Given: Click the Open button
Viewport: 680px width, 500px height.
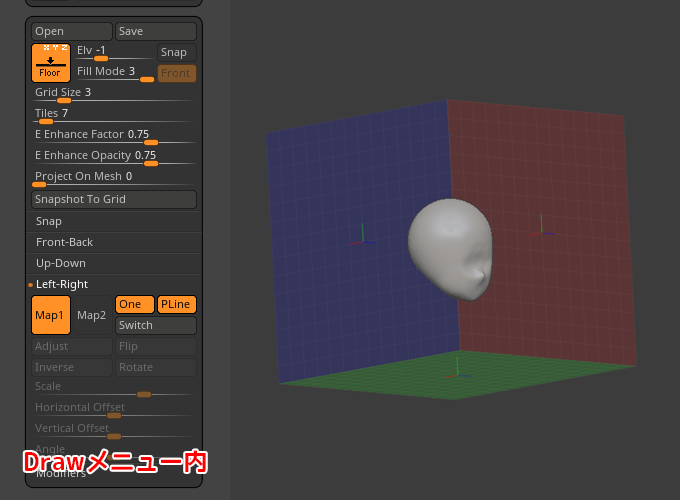Looking at the screenshot, I should (72, 31).
